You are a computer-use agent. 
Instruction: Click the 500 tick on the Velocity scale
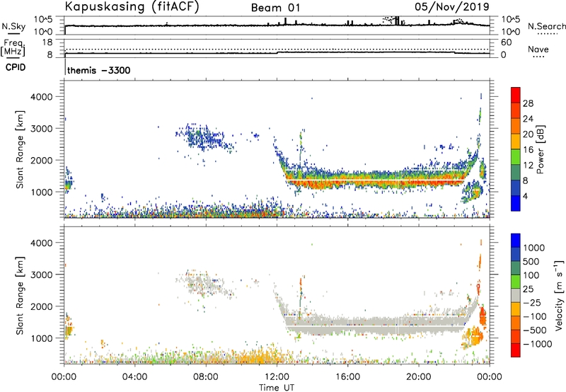[530, 262]
